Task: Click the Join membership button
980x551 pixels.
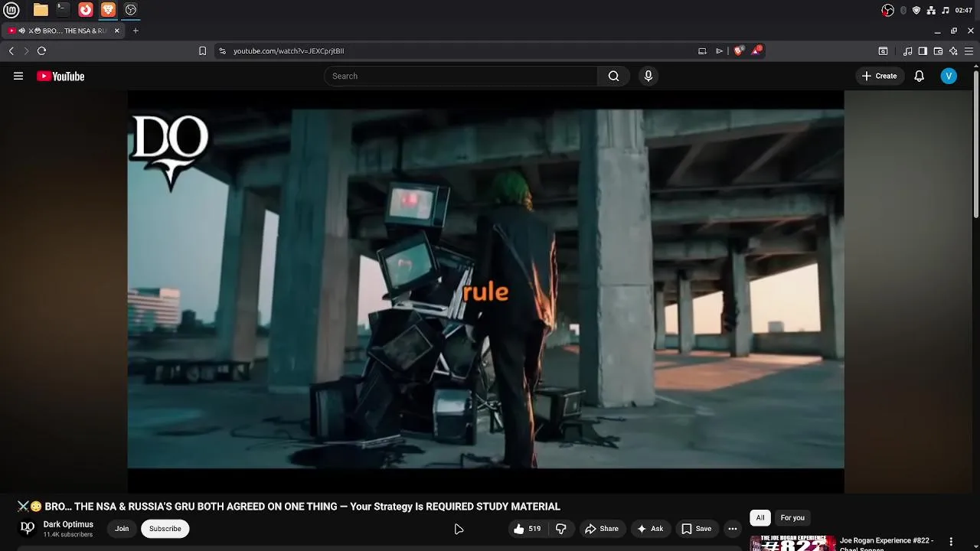Action: [x=122, y=529]
